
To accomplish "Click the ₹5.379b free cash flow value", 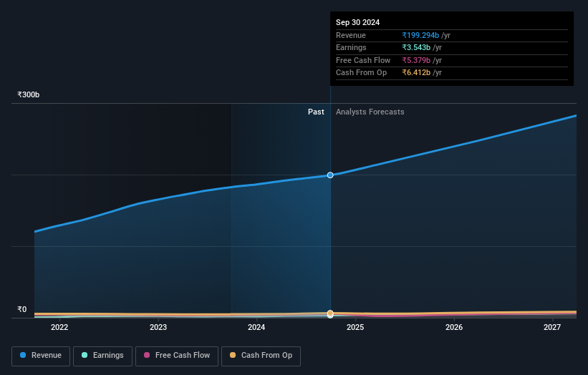I will point(416,60).
